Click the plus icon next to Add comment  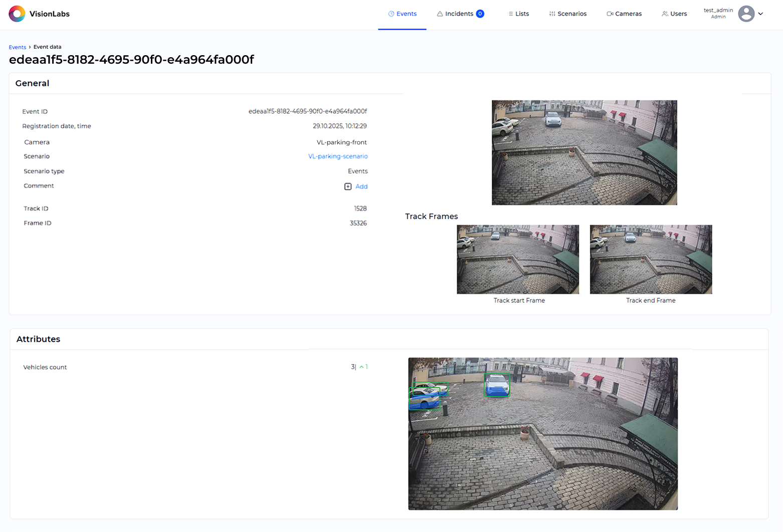coord(348,187)
